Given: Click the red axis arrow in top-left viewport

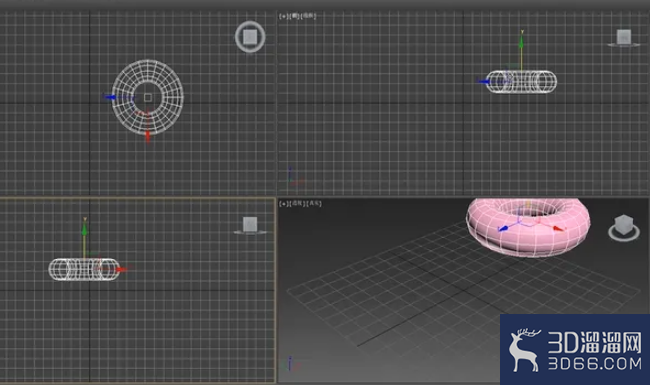Looking at the screenshot, I should click(148, 136).
